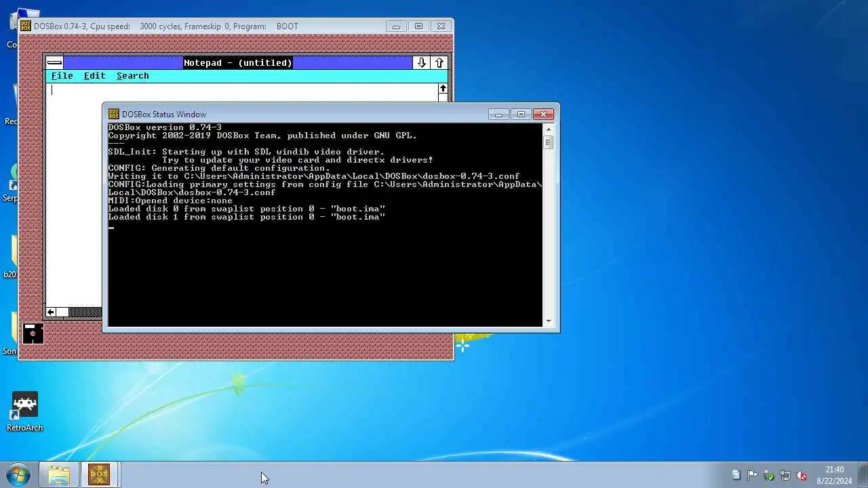Click 'SDL_Init: Starting up' line
Viewport: 868px width, 488px height.
246,152
